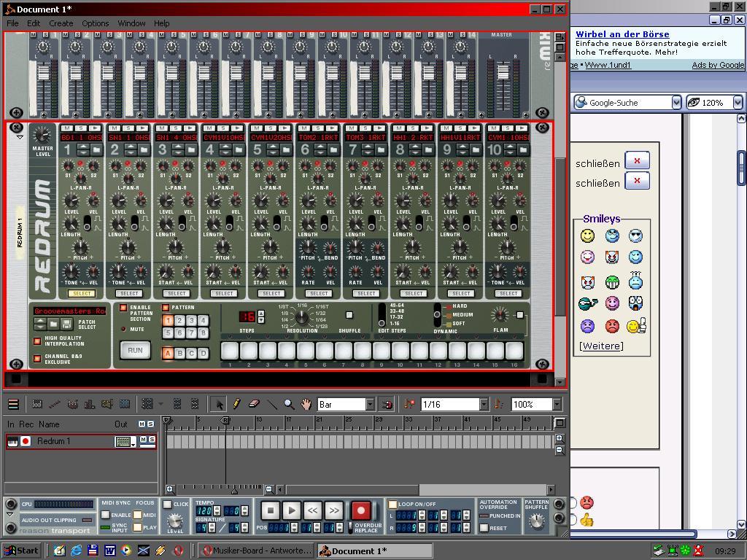
Task: Collapse the Redrum device with fold arrow
Action: [x=20, y=137]
